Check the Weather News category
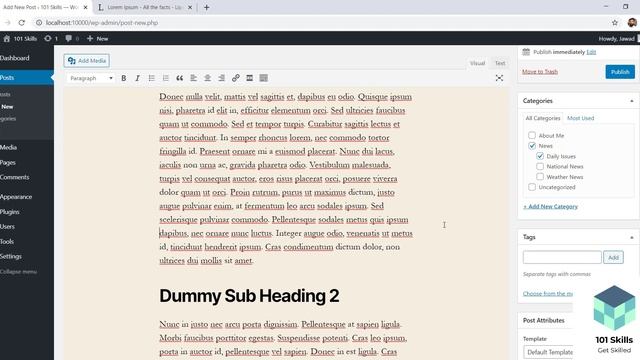 pyautogui.click(x=540, y=176)
